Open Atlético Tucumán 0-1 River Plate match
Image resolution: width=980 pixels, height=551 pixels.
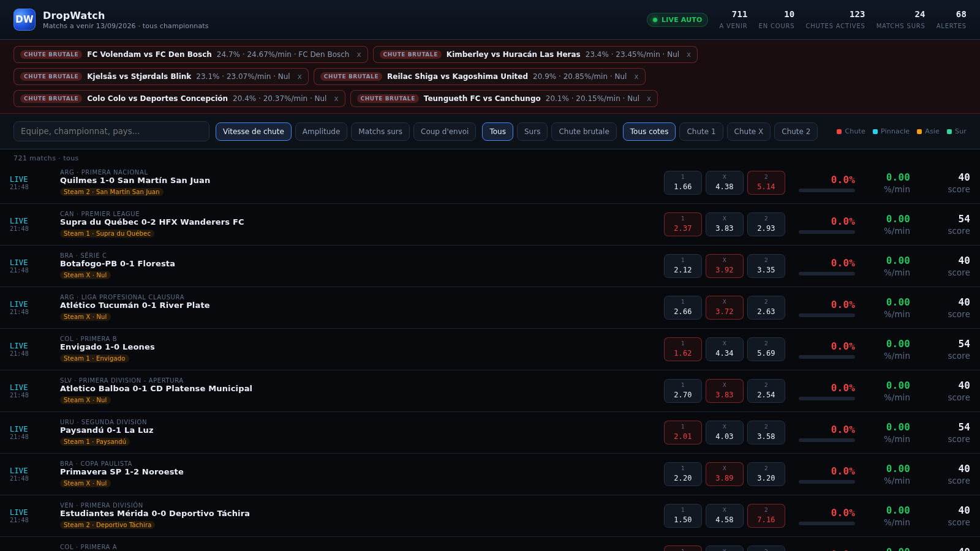click(135, 305)
